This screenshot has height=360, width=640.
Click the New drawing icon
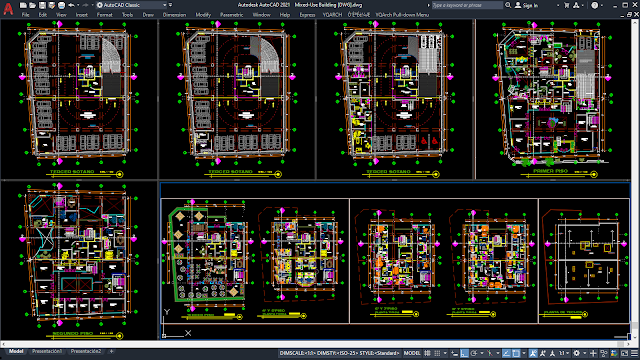coord(23,5)
